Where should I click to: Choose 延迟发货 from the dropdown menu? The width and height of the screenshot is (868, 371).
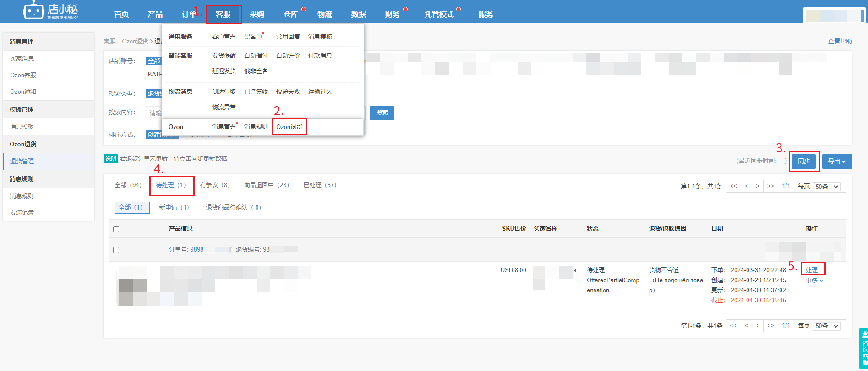click(x=224, y=71)
